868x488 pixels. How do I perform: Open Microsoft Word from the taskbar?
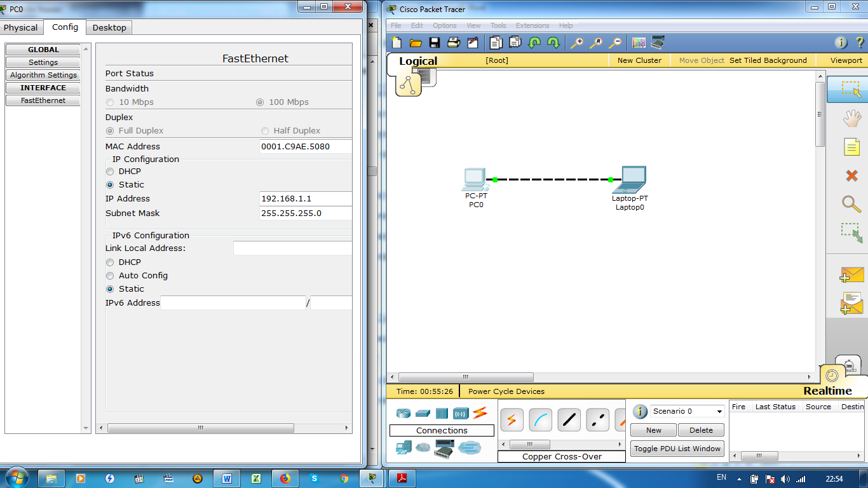click(x=227, y=478)
